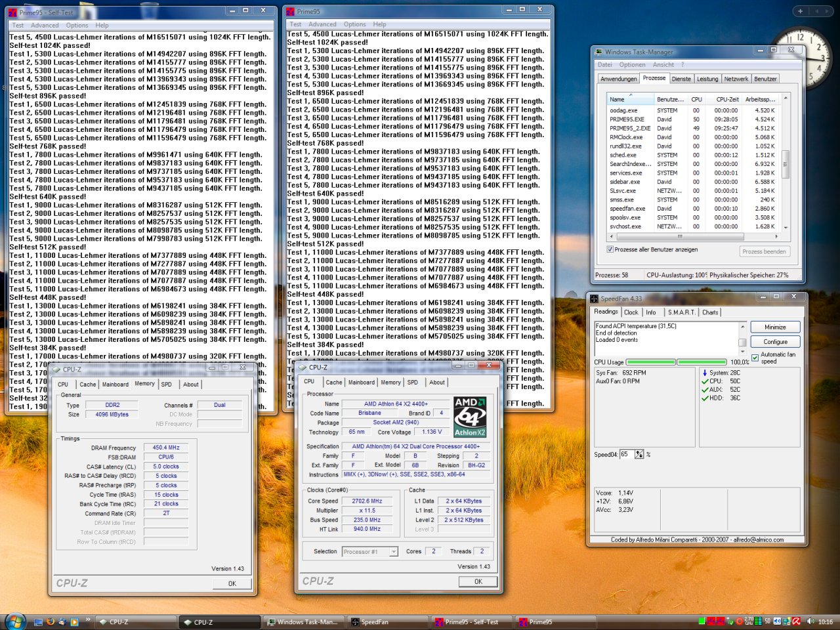Click green checkmark beside AUX 52C

pyautogui.click(x=705, y=390)
